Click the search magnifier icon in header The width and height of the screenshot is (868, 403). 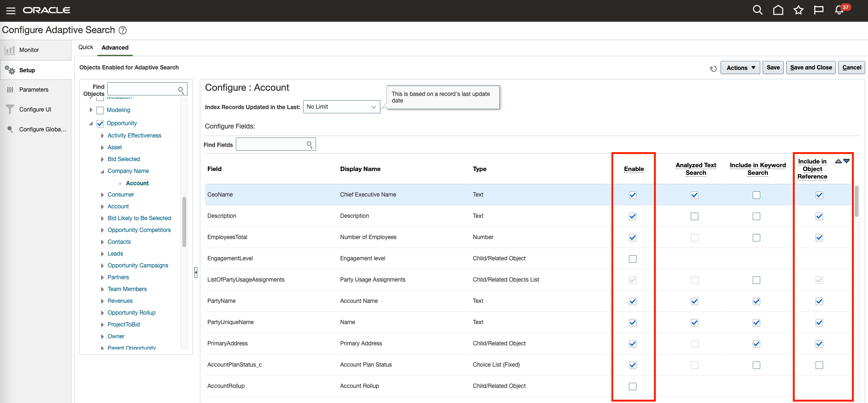(x=757, y=10)
